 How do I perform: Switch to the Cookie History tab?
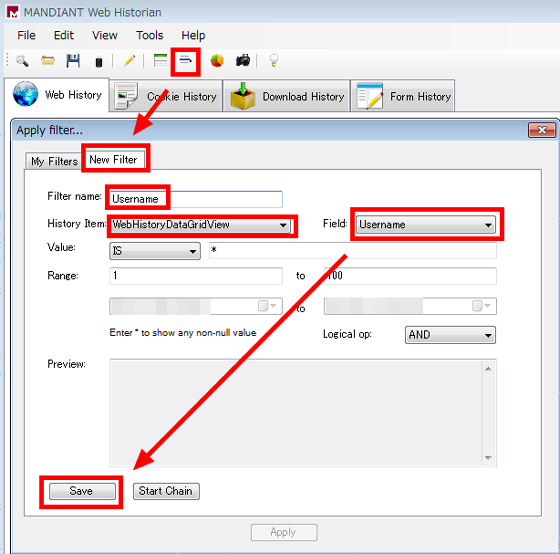coord(166,96)
